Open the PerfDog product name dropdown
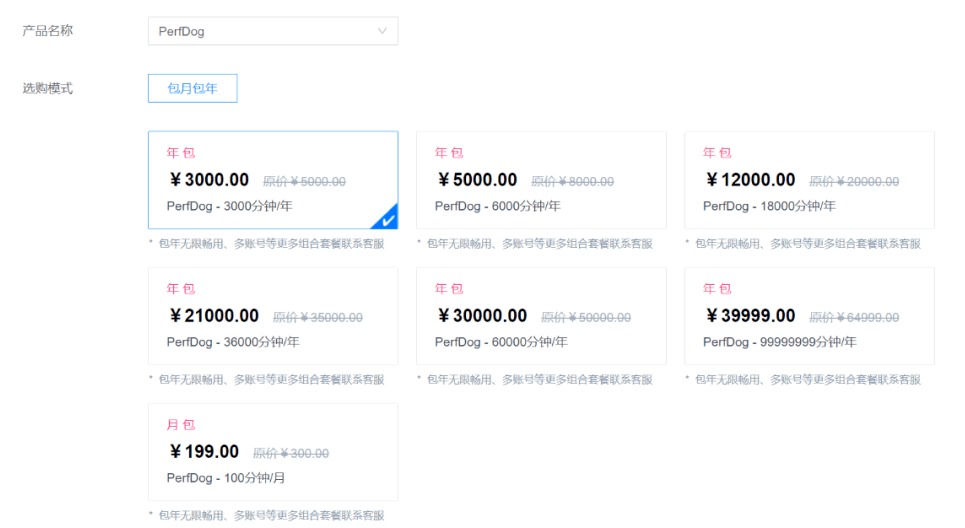Image resolution: width=965 pixels, height=528 pixels. tap(273, 31)
